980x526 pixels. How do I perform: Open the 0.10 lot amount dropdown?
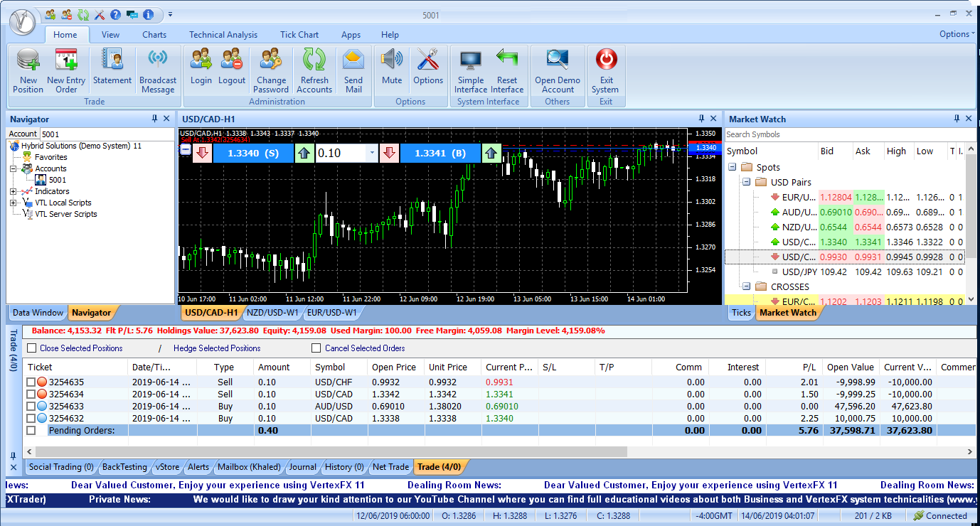point(372,153)
